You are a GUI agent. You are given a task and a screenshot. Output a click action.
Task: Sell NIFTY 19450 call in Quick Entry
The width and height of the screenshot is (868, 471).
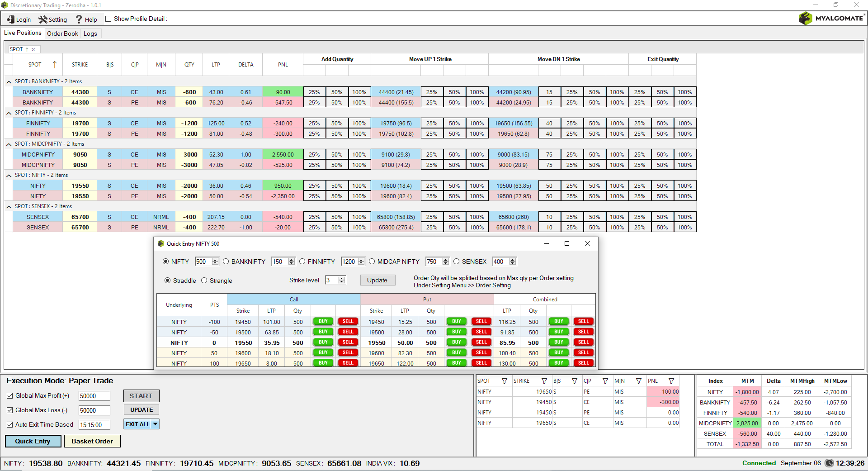(x=348, y=322)
